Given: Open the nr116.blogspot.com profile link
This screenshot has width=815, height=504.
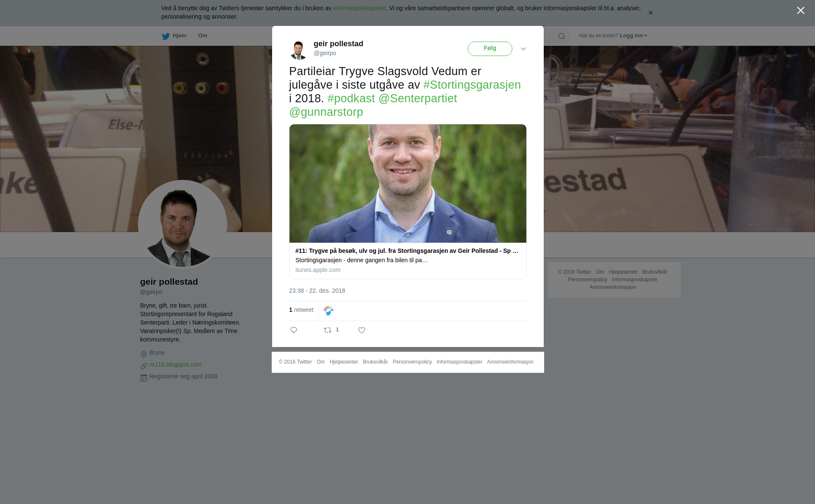Looking at the screenshot, I should (x=175, y=364).
